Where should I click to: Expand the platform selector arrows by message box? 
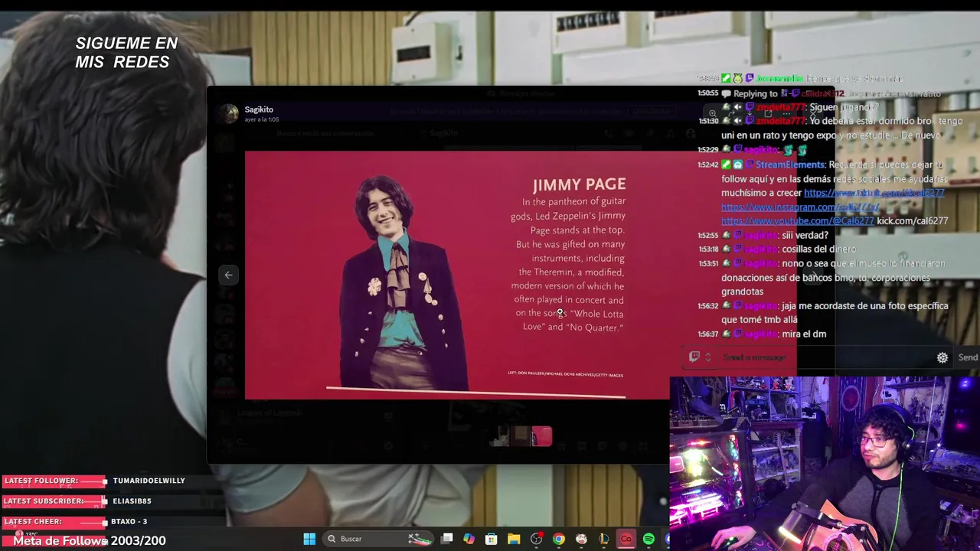pos(708,357)
